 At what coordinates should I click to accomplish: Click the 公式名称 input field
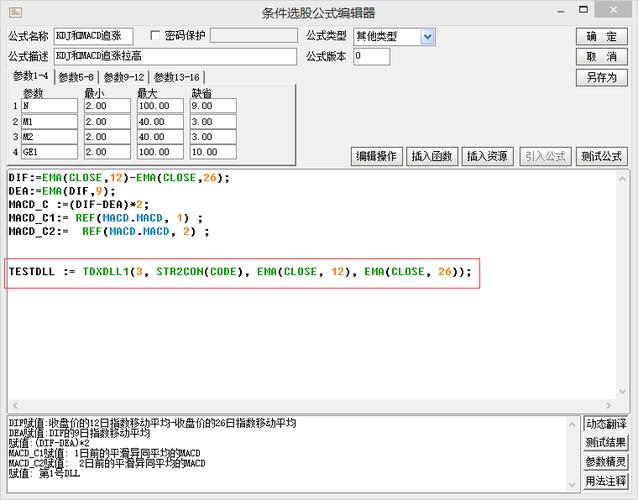(93, 36)
